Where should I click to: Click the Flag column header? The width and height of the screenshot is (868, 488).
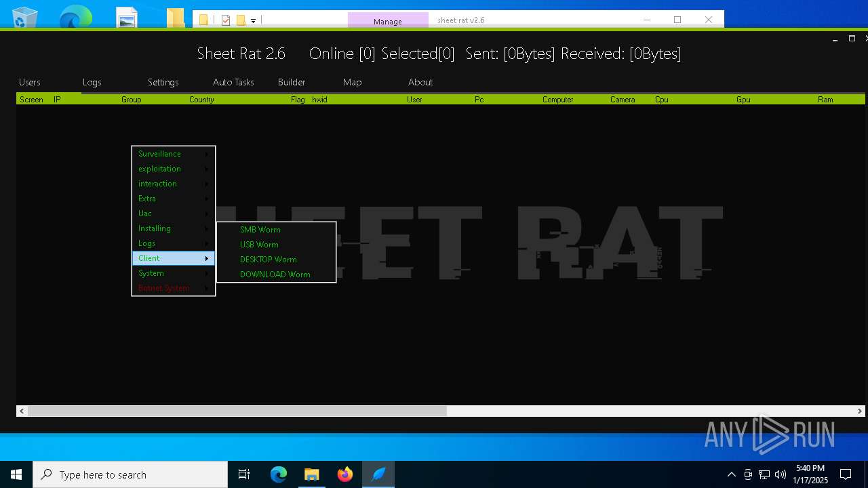298,100
